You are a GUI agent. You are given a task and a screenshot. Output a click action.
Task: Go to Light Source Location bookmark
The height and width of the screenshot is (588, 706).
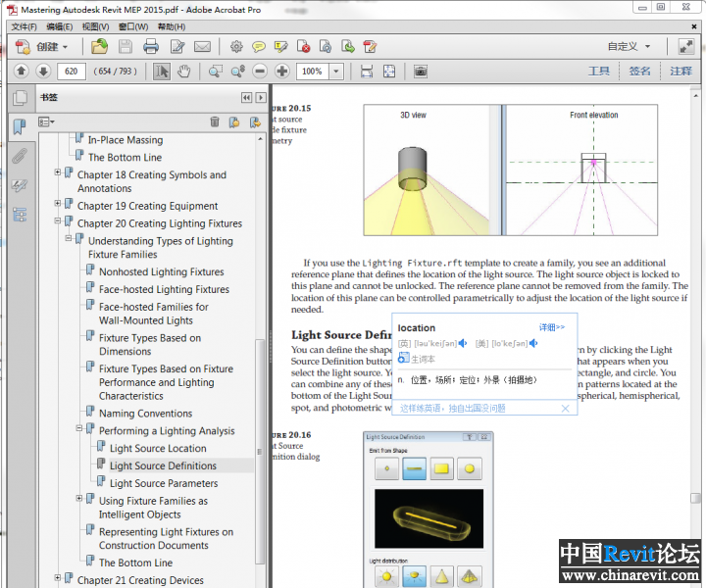click(x=158, y=449)
